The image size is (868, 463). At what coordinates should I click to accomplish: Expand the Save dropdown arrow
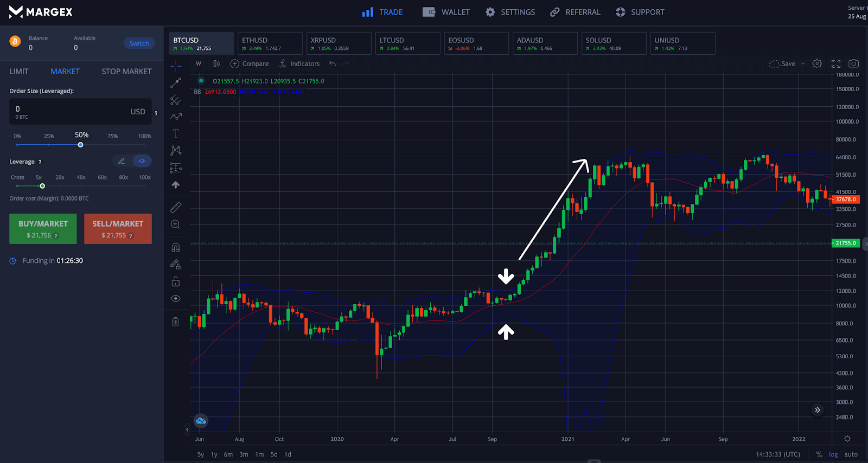(x=803, y=63)
